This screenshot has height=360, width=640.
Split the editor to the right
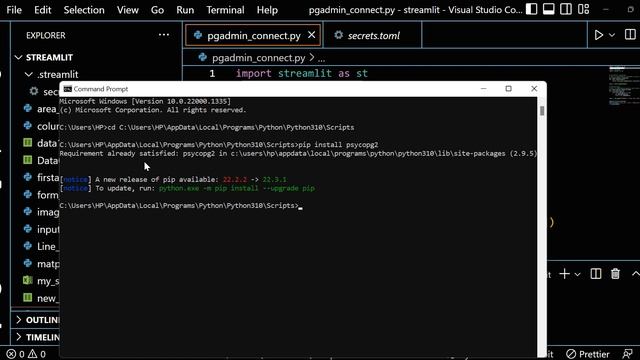click(x=630, y=35)
